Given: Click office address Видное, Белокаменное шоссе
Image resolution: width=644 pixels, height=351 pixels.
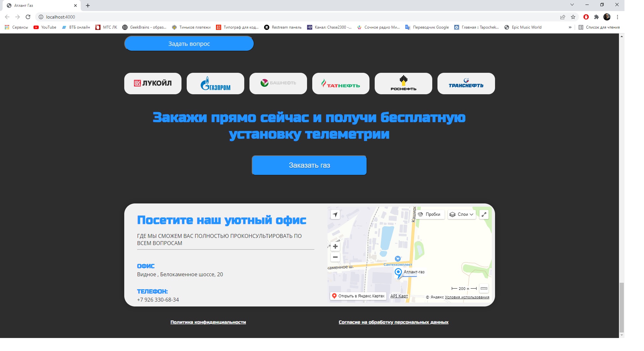Looking at the screenshot, I should point(180,274).
